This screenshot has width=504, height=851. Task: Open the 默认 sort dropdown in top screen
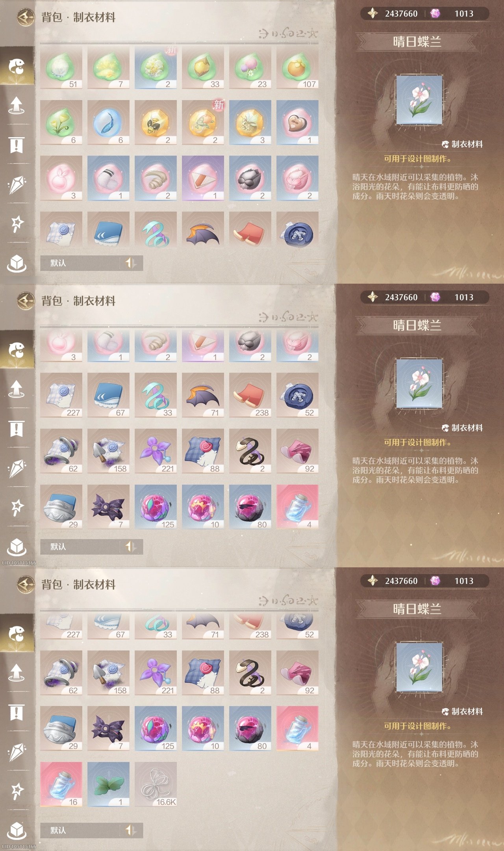coord(80,263)
